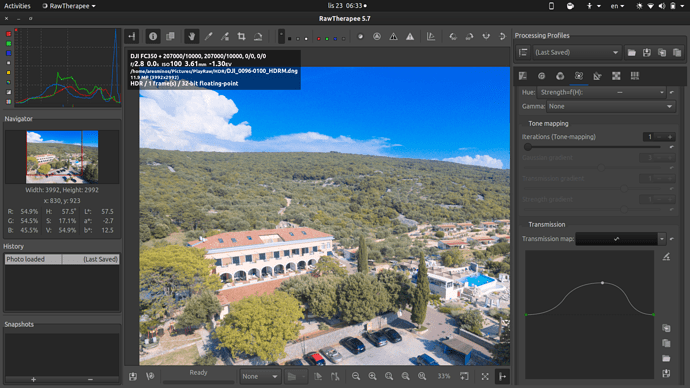Toggle the left panel visibility icon
This screenshot has width=690, height=388.
pos(132,37)
